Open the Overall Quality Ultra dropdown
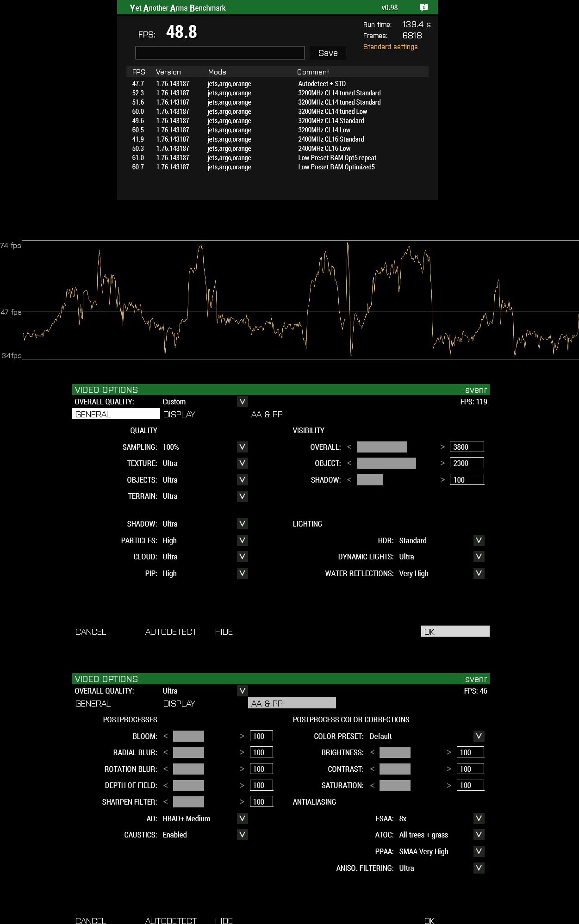Screen dimensions: 579x924 coord(243,691)
